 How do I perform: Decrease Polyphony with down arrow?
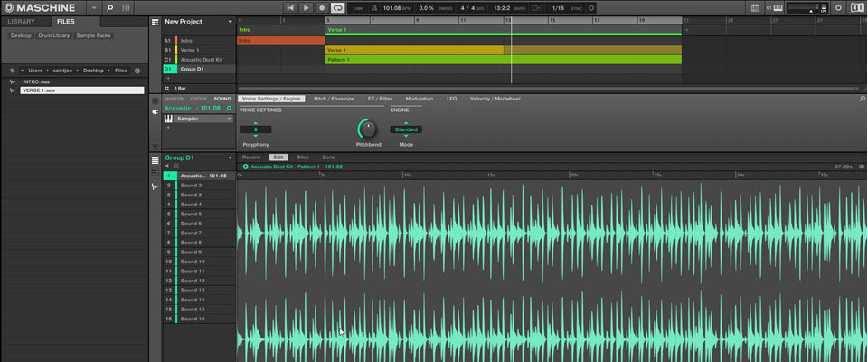coord(255,136)
